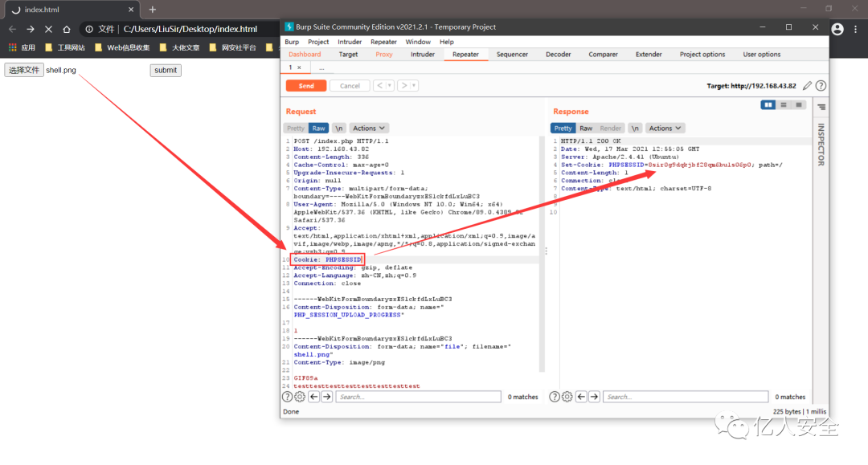
Task: Open the INSPECTOR side panel
Action: pyautogui.click(x=821, y=145)
